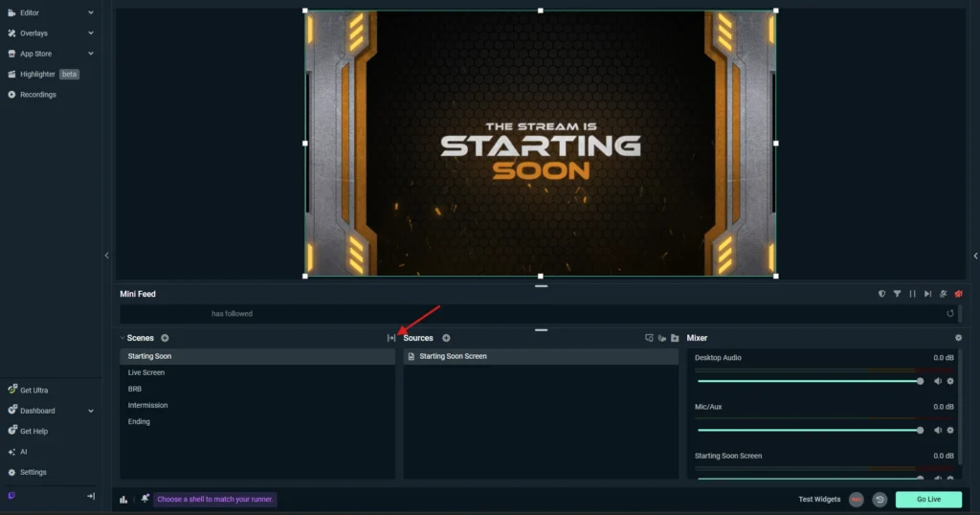Expand the Overlays submenu chevron

pos(91,34)
